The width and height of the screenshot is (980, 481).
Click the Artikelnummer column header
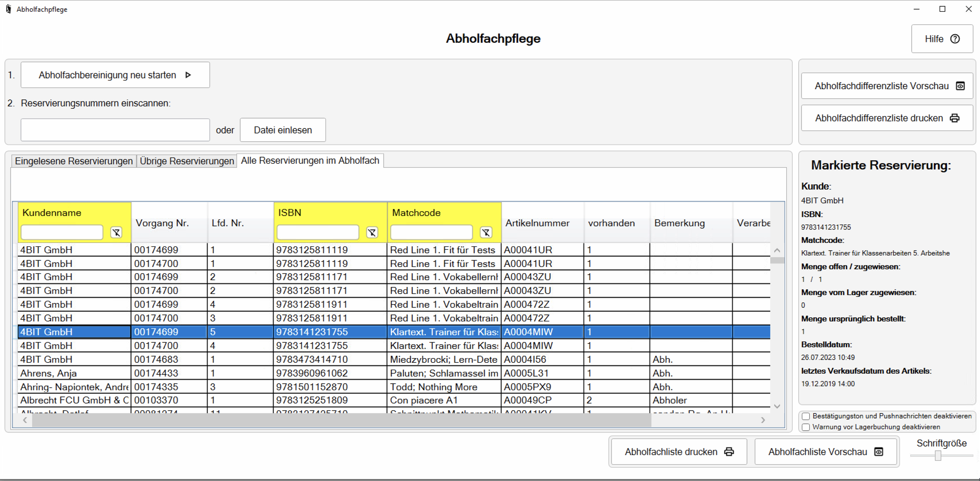pos(543,223)
